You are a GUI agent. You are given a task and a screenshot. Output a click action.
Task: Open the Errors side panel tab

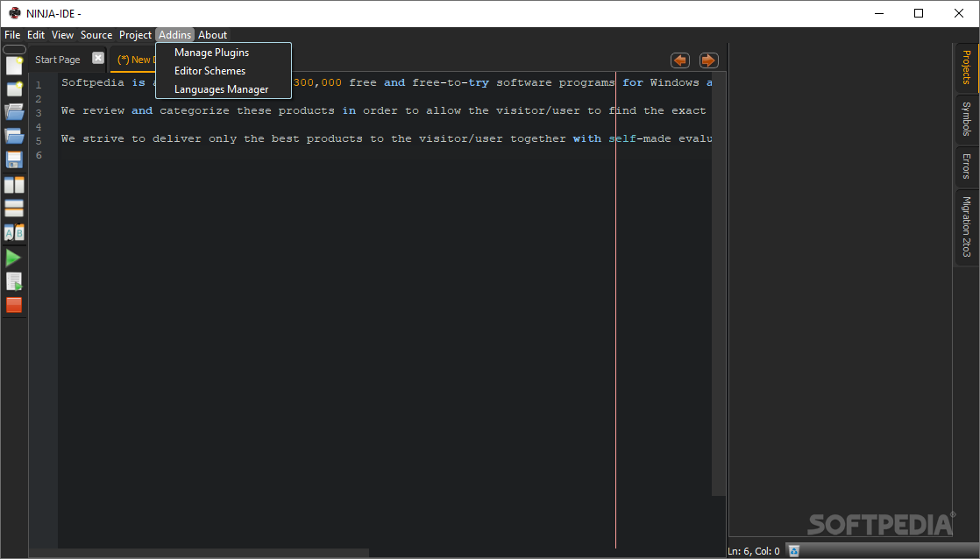click(x=966, y=166)
